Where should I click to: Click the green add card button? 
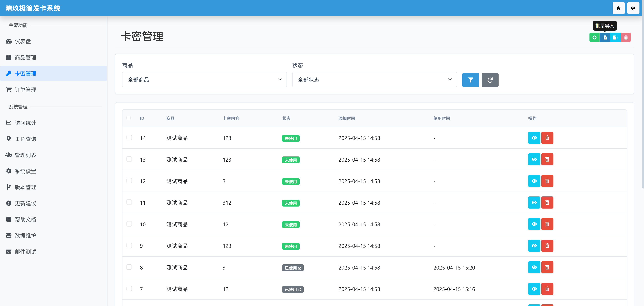tap(594, 38)
